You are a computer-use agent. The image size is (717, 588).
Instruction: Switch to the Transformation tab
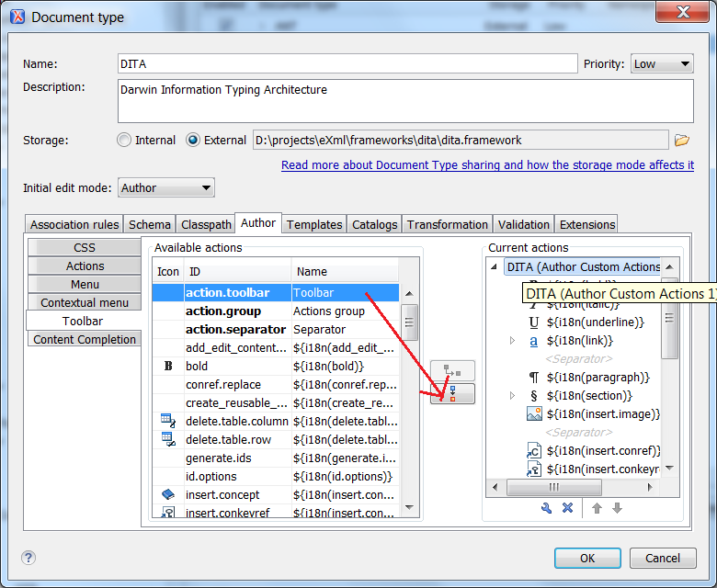448,224
